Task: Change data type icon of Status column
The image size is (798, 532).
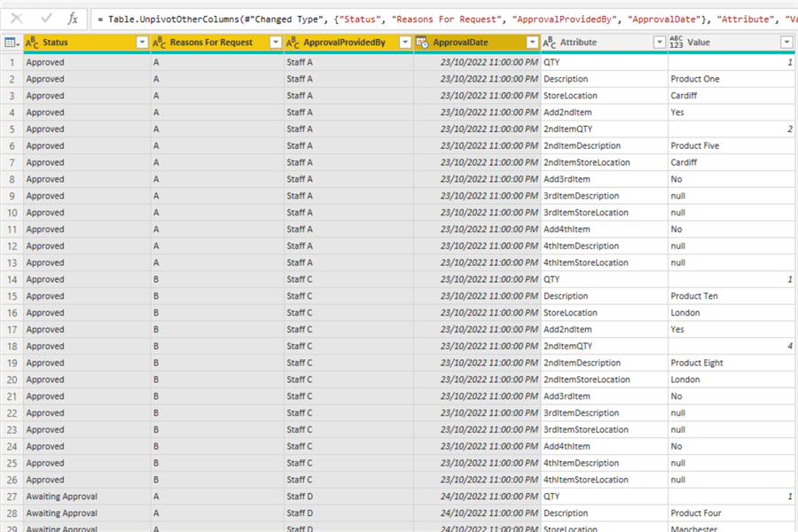Action: [x=33, y=43]
